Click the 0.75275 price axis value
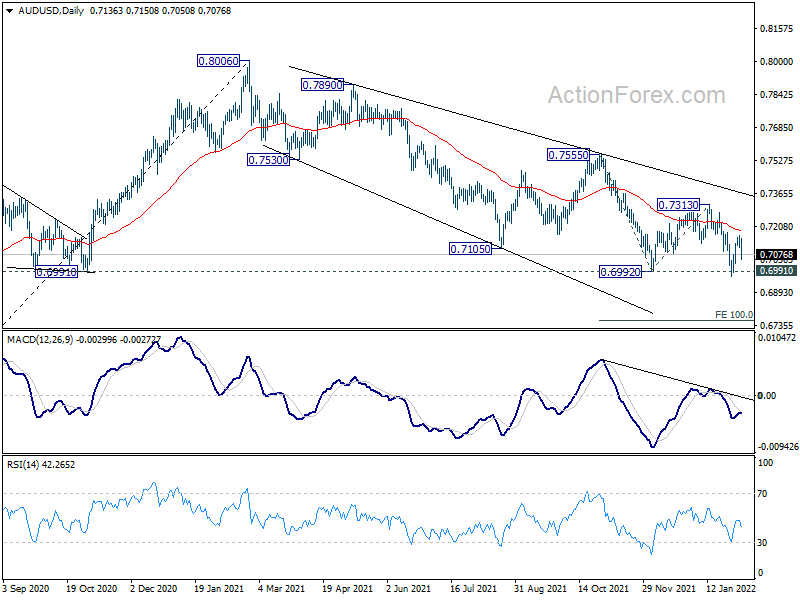800x600 pixels. pyautogui.click(x=777, y=161)
